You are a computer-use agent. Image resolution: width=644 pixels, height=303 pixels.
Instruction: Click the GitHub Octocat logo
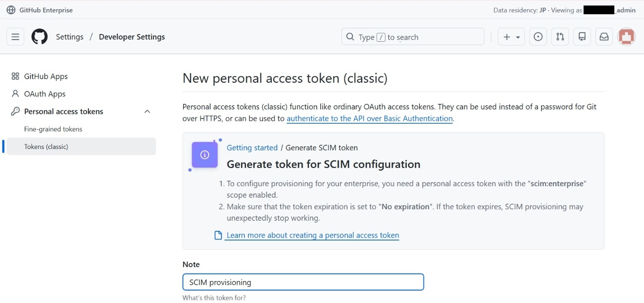(40, 37)
